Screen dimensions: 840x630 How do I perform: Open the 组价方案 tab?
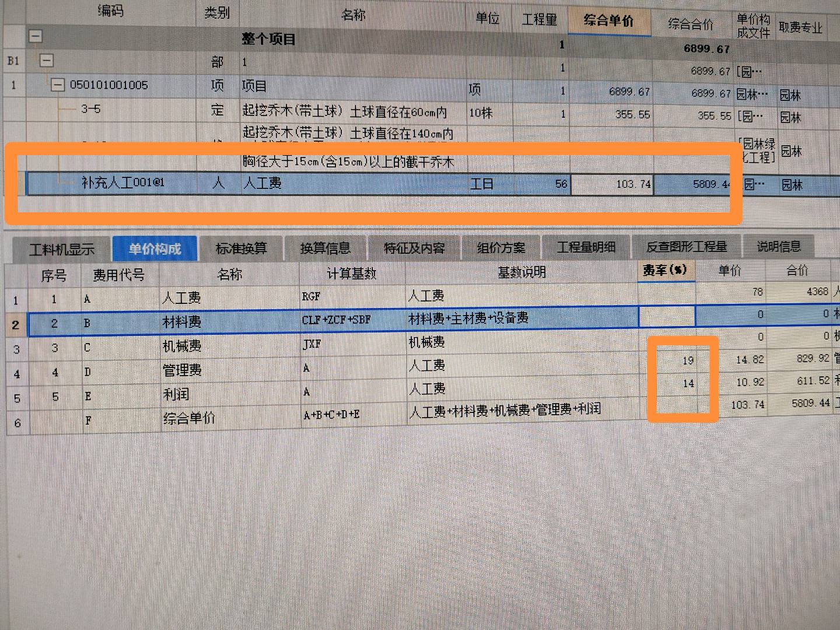[501, 247]
